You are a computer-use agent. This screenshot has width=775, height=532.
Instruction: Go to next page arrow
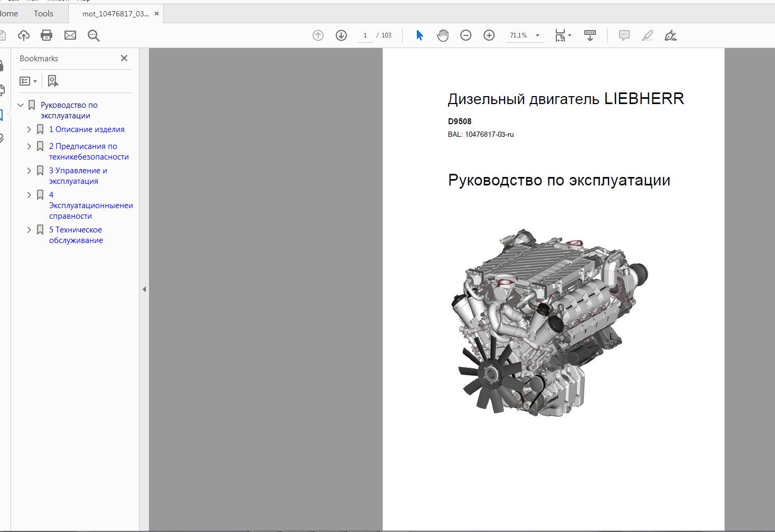[x=341, y=35]
